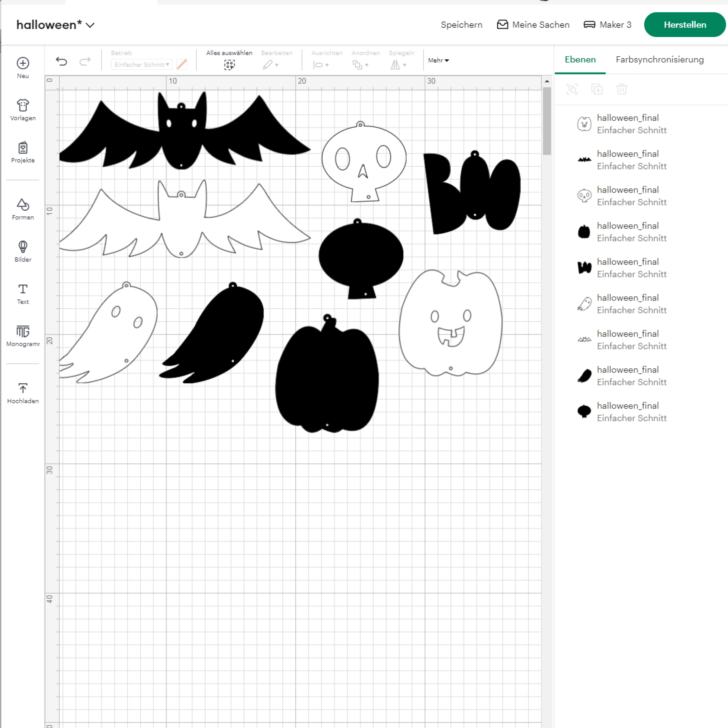Click Speichern to save the project
Image resolution: width=728 pixels, height=728 pixels.
click(x=461, y=25)
